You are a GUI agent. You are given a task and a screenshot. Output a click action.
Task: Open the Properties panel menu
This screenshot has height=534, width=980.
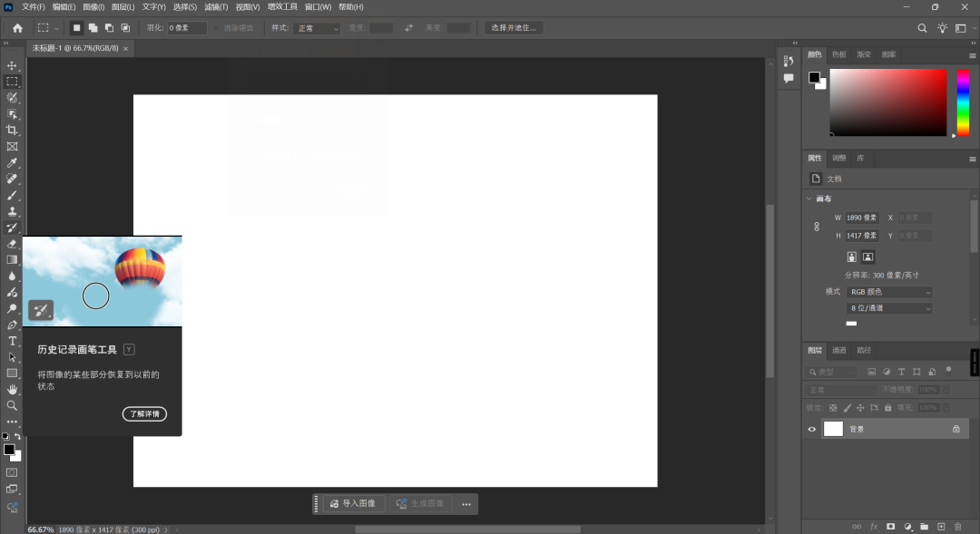tap(973, 160)
